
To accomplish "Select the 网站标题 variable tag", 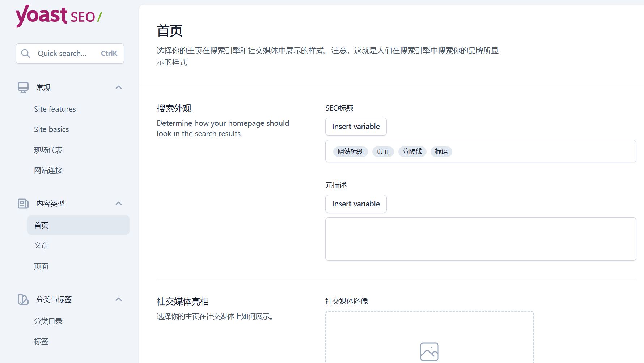I will (351, 151).
